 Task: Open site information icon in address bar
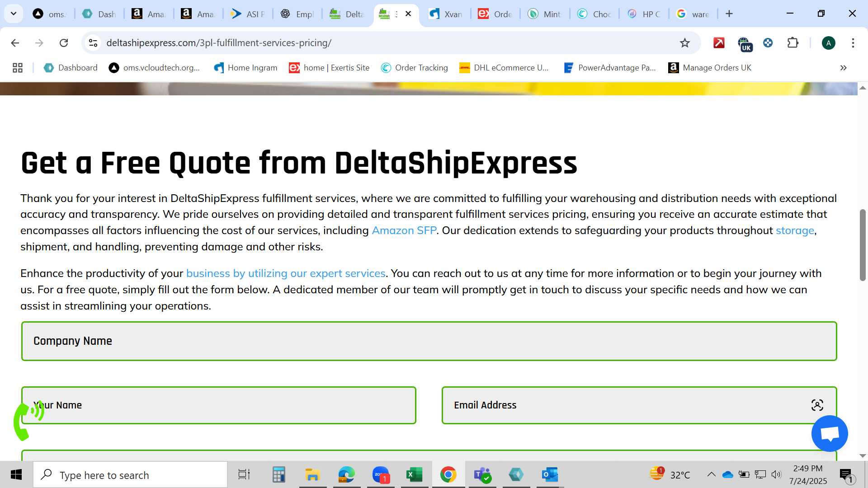[93, 43]
